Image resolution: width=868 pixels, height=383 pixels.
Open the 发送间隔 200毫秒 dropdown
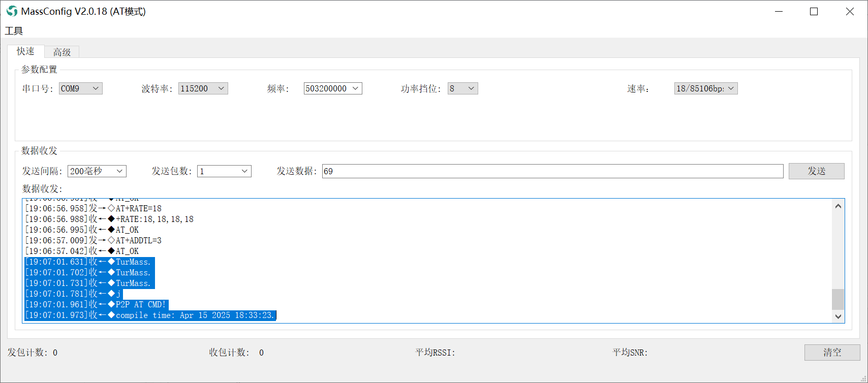pos(97,171)
